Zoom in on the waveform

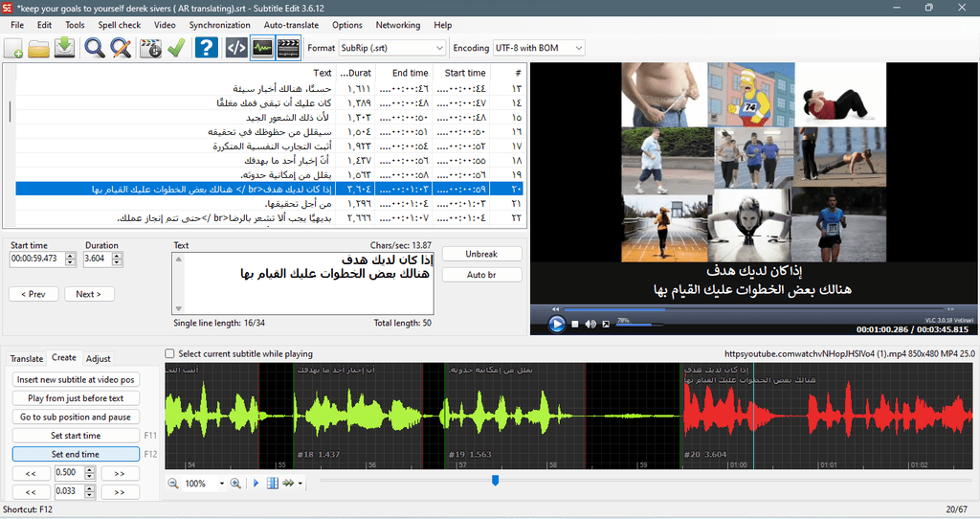(x=235, y=484)
